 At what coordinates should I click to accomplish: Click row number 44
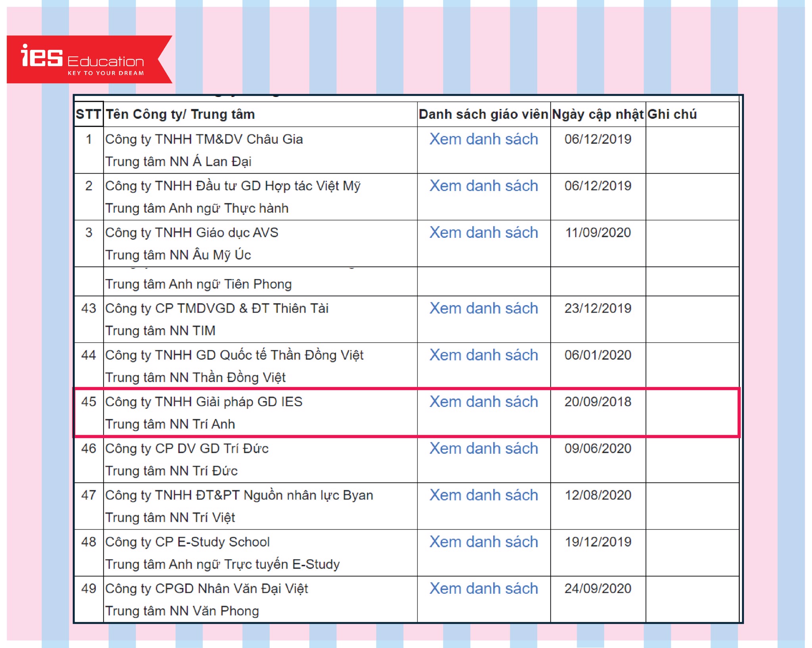click(x=89, y=356)
